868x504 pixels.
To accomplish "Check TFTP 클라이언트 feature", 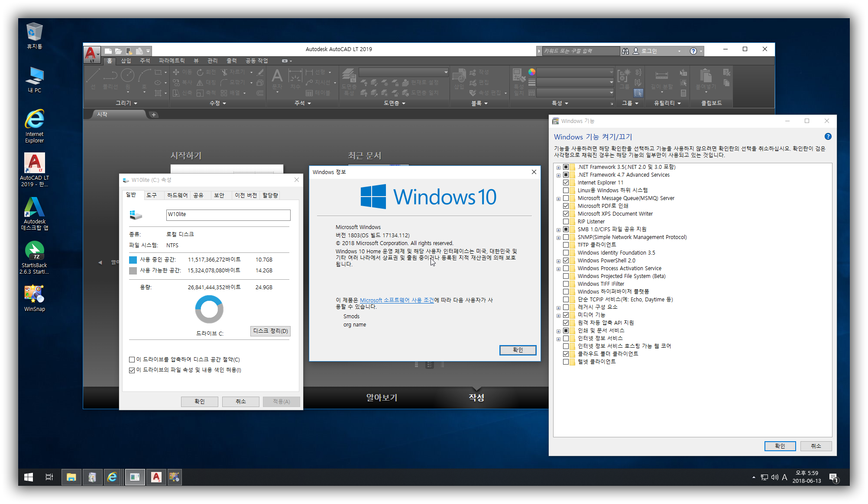I will coord(566,245).
